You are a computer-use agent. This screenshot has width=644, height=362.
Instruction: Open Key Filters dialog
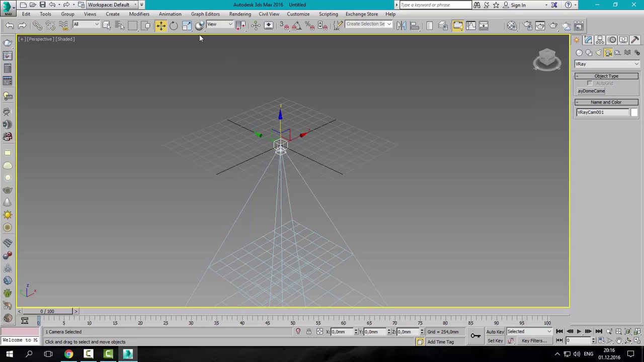(534, 341)
